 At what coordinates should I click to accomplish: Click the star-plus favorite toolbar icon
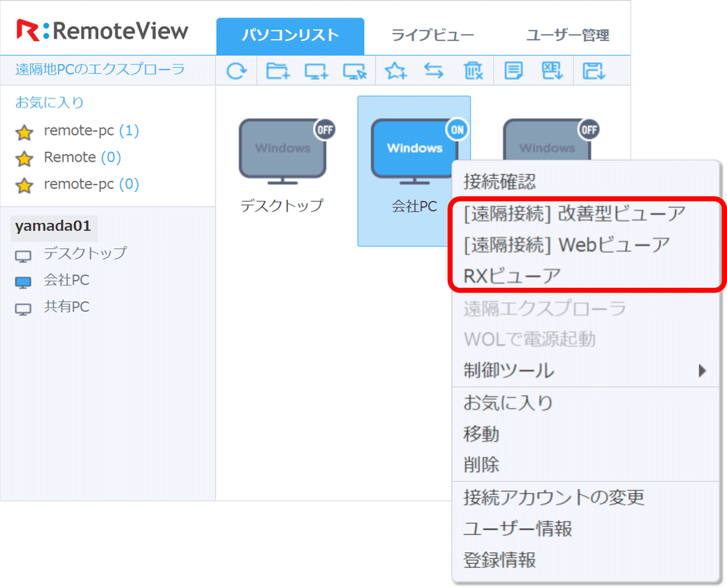(x=395, y=71)
